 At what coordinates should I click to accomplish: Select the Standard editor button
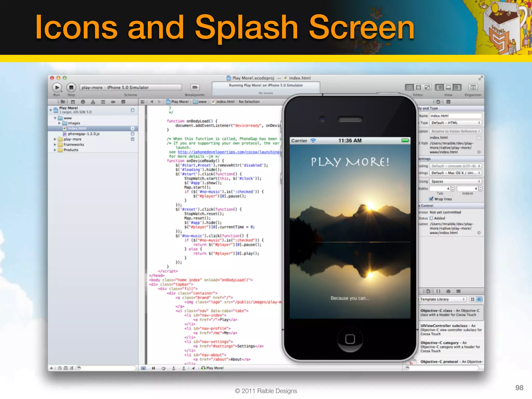409,88
